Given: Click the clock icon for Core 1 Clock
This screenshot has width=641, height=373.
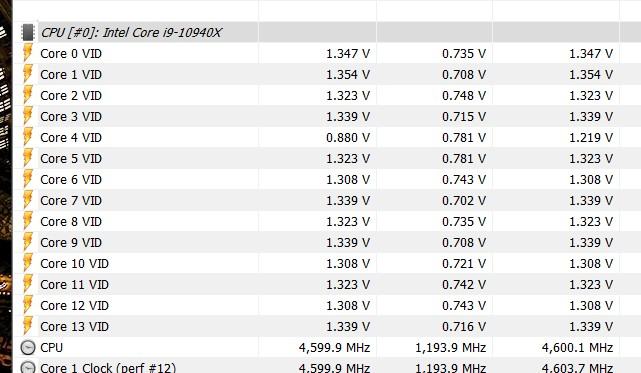Looking at the screenshot, I should [x=28, y=367].
